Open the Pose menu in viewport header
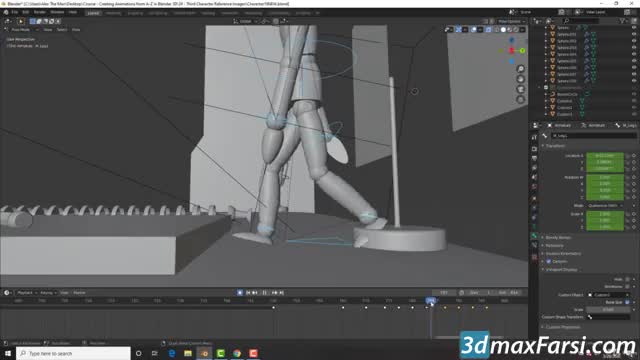This screenshot has height=360, width=640. point(76,30)
